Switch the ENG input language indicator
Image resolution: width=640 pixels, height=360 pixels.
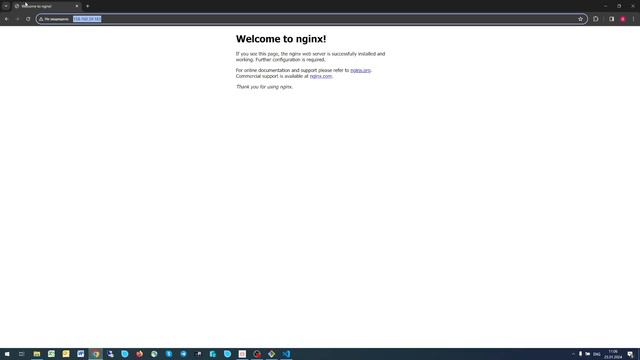[597, 354]
